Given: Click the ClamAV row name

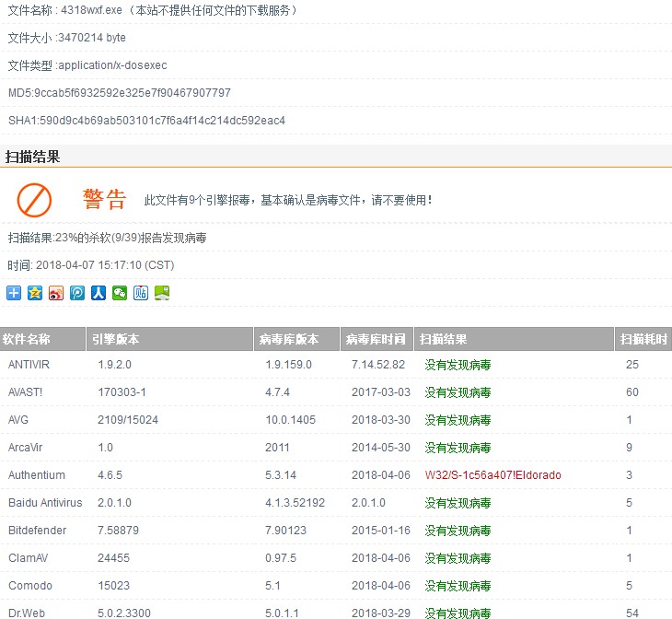Looking at the screenshot, I should (28, 557).
